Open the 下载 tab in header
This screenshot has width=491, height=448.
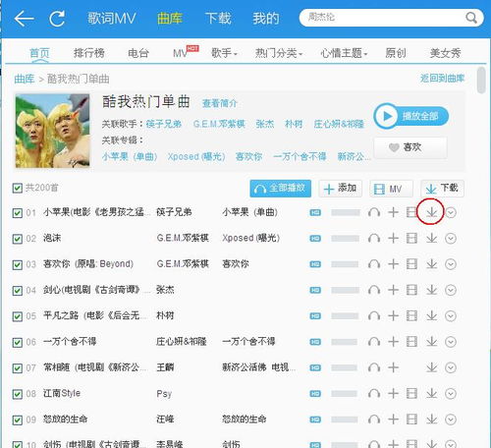218,18
